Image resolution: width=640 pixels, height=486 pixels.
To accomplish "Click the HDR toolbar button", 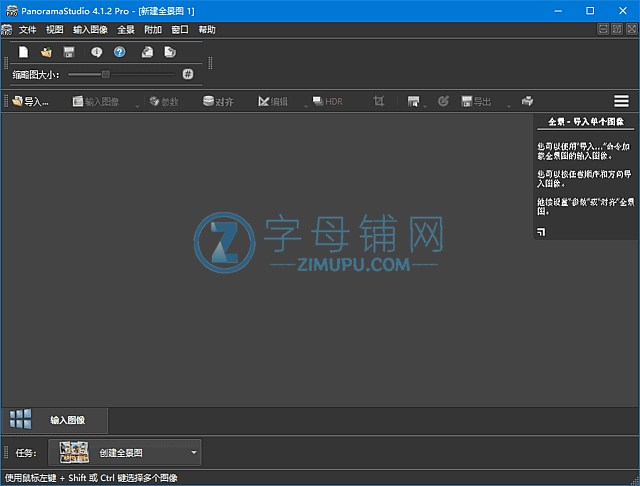I will (x=327, y=101).
